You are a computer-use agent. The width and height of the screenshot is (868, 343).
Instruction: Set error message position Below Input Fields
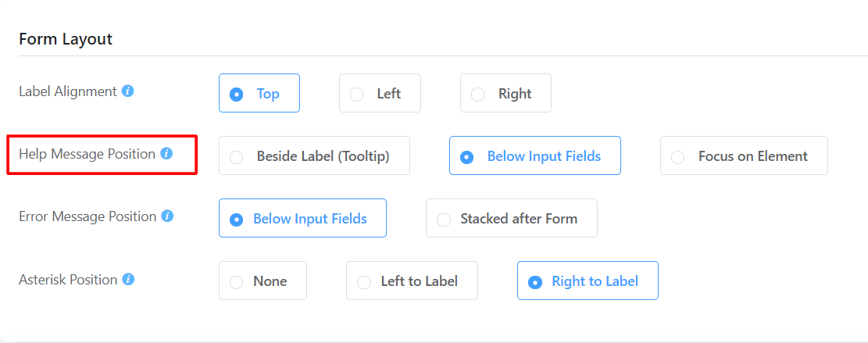pyautogui.click(x=302, y=218)
